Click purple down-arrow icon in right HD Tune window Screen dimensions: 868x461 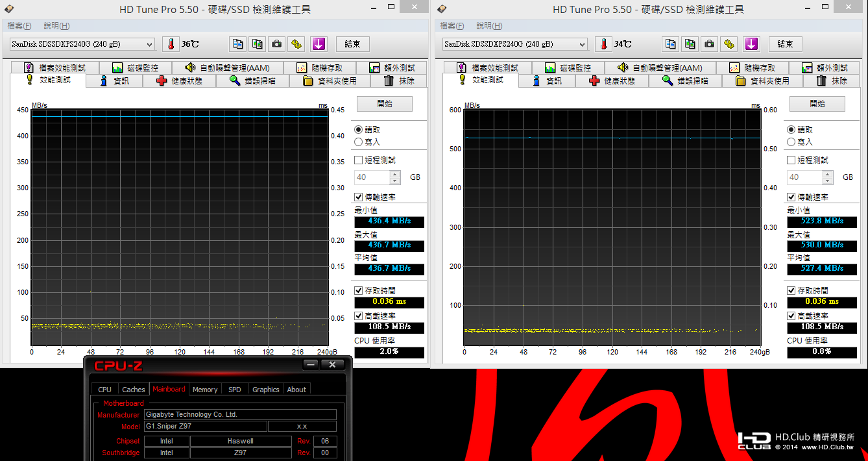click(x=751, y=44)
